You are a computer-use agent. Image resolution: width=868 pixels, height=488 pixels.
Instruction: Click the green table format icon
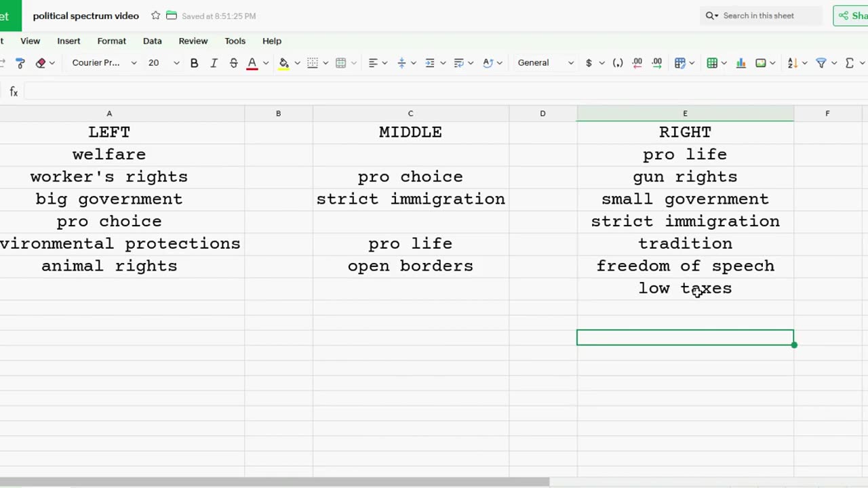pyautogui.click(x=712, y=63)
